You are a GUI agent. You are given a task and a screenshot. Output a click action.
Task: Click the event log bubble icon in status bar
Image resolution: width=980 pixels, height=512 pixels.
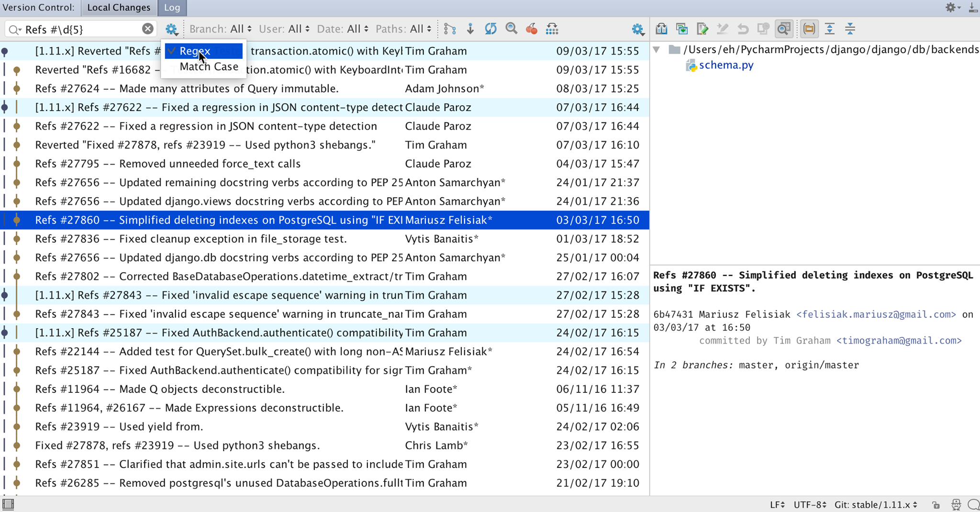(973, 505)
